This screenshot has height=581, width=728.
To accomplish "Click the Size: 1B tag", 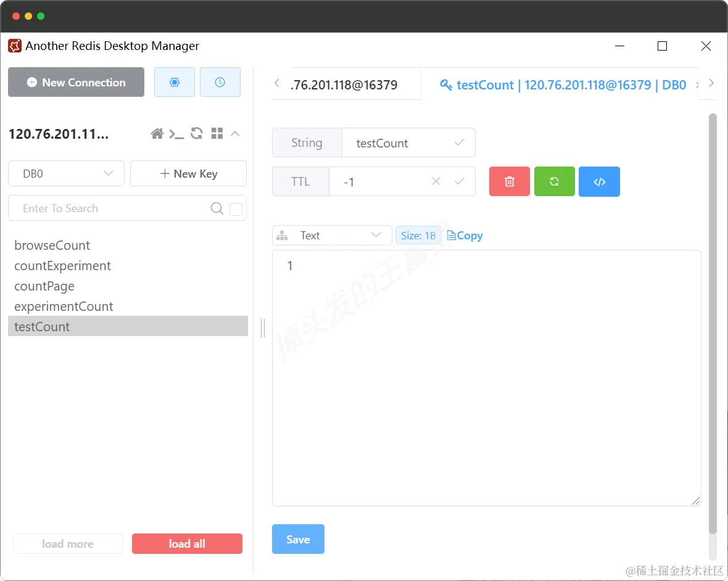I will pyautogui.click(x=418, y=235).
